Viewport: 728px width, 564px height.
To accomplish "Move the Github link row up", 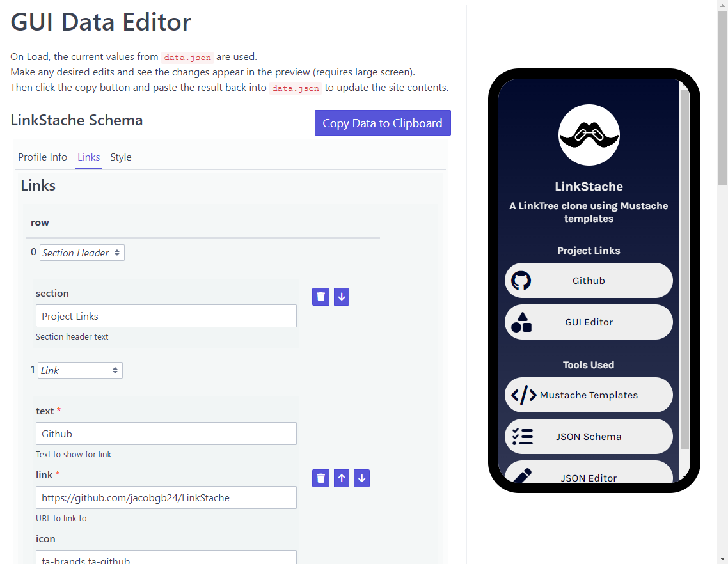I will 341,478.
